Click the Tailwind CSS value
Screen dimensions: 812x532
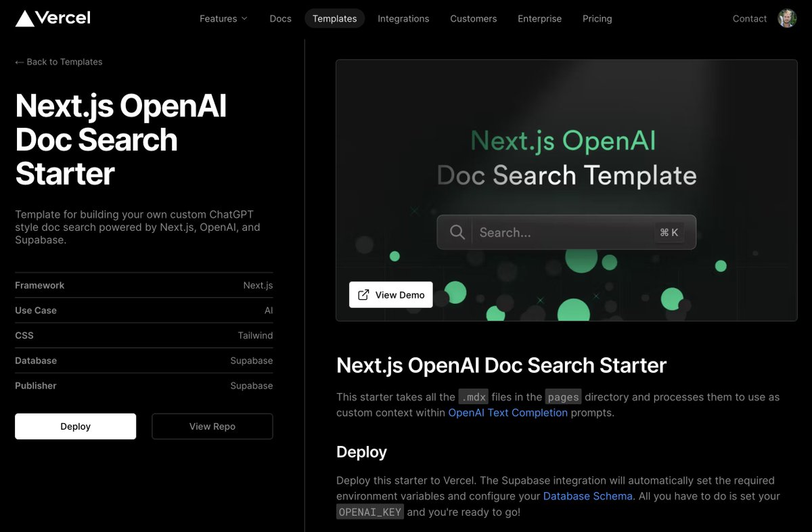(255, 335)
